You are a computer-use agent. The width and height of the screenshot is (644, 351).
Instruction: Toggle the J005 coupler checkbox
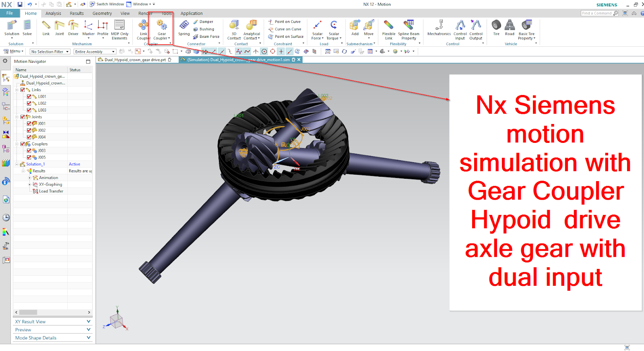pyautogui.click(x=29, y=157)
